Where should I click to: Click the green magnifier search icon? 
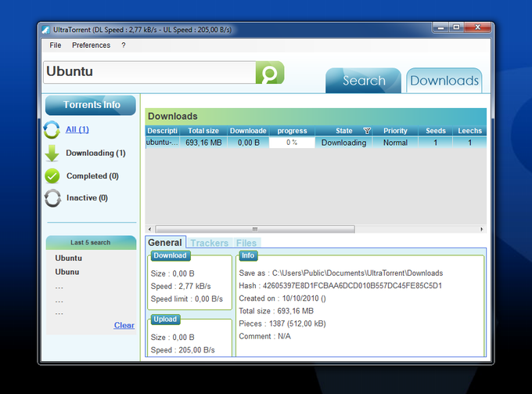point(270,72)
